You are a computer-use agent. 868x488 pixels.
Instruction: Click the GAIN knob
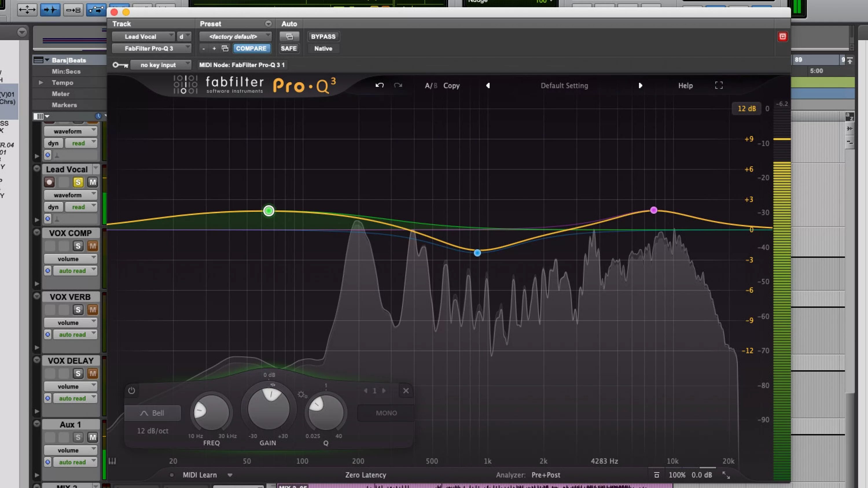click(x=269, y=409)
